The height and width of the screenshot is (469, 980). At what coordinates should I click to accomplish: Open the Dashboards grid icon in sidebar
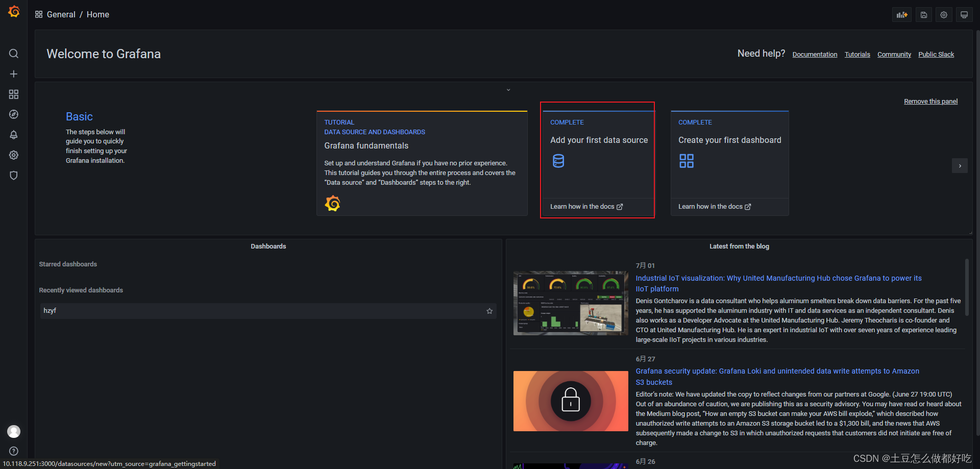tap(14, 94)
